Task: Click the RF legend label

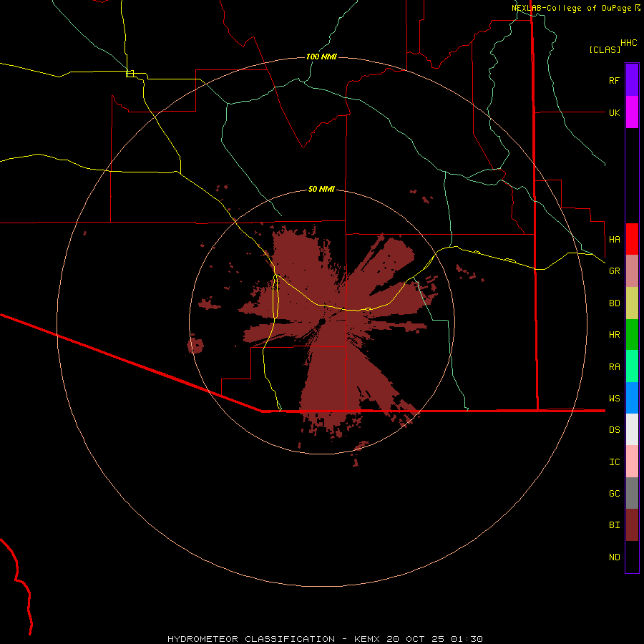Action: coord(614,80)
